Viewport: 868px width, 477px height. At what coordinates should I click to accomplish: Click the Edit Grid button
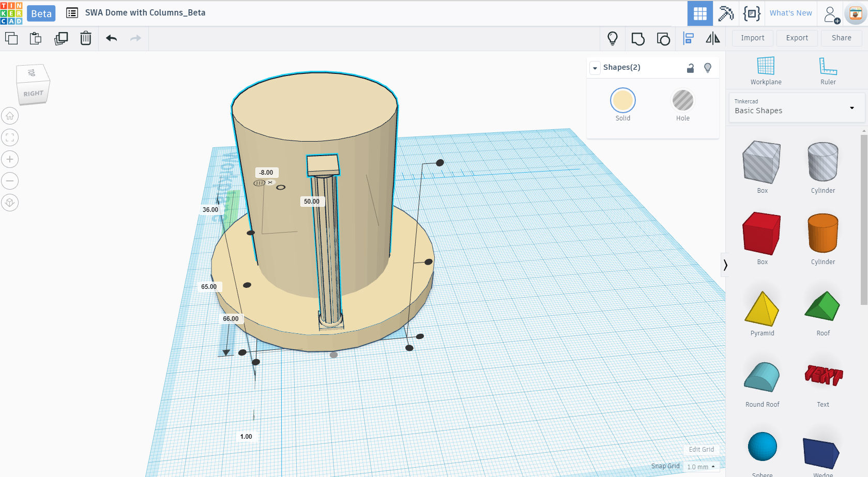pos(701,450)
